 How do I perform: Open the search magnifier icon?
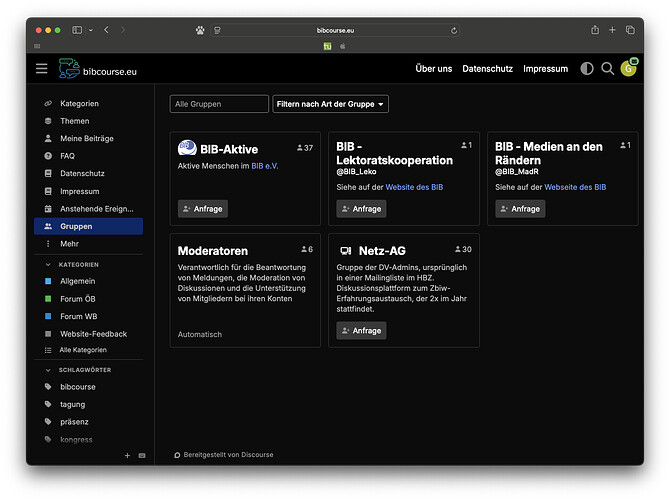[x=607, y=69]
